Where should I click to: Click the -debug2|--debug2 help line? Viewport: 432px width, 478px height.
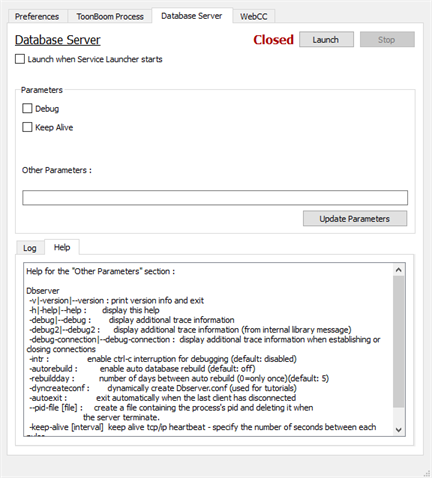[190, 330]
